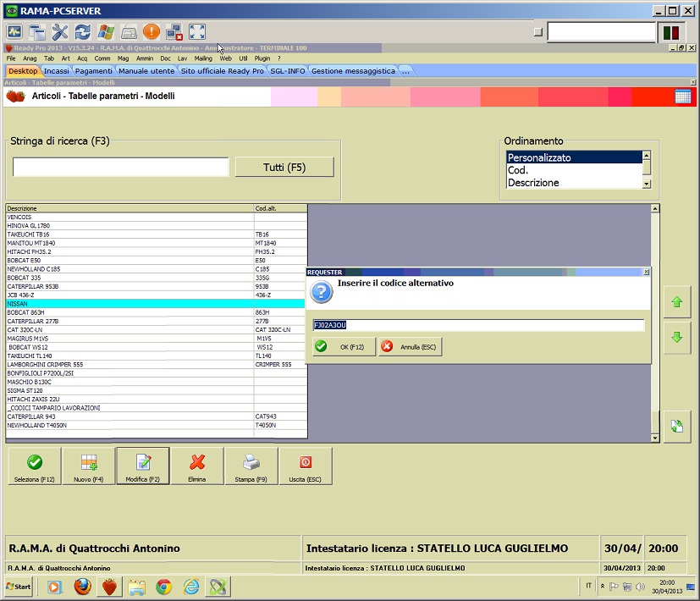The height and width of the screenshot is (601, 700).
Task: Click the orange exclamation alert icon
Action: coord(152,32)
